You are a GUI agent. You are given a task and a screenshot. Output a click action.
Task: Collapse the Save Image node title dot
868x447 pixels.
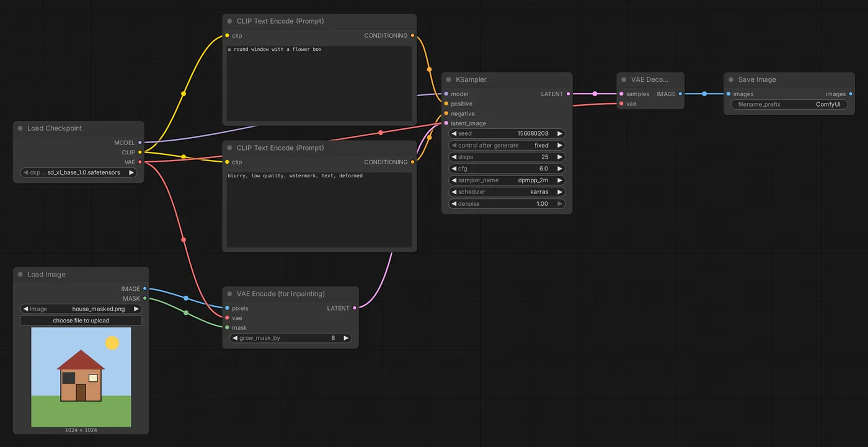[x=731, y=79]
